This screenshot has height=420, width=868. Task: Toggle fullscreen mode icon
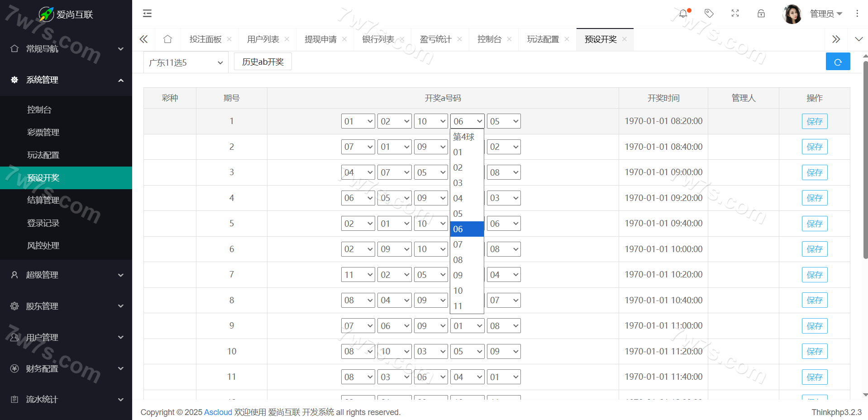click(735, 14)
